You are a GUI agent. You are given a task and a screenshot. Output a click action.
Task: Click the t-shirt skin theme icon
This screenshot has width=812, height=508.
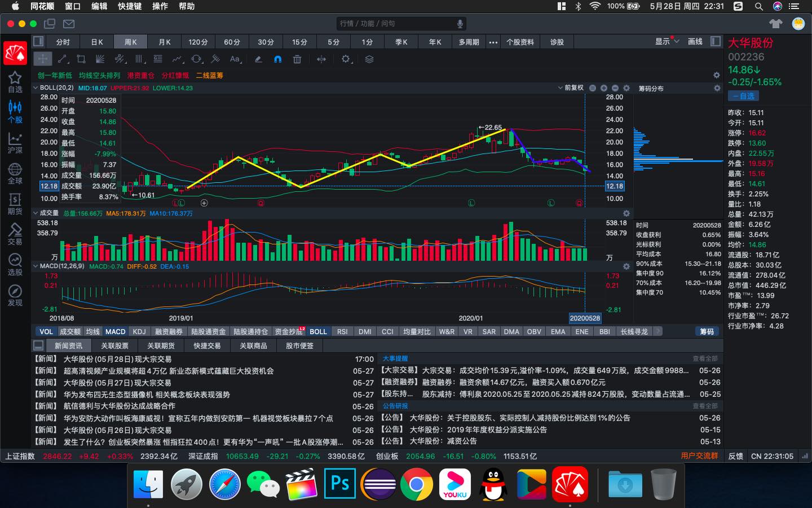[x=776, y=24]
